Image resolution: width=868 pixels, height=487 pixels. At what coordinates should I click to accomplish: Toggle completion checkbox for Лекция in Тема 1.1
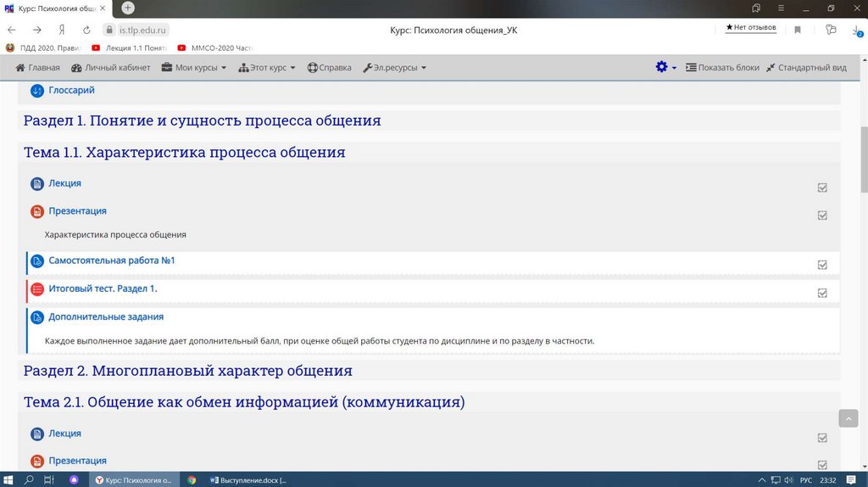[x=822, y=188]
